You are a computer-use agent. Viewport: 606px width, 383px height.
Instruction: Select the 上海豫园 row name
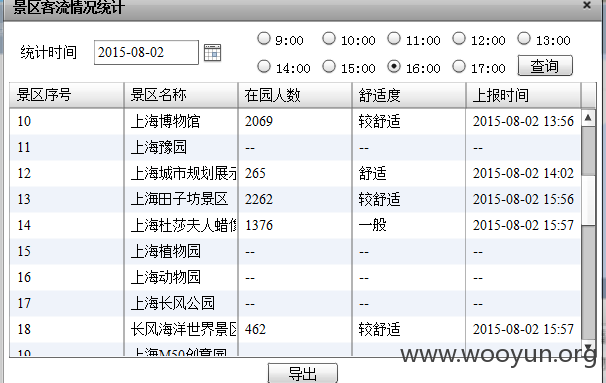pos(158,147)
